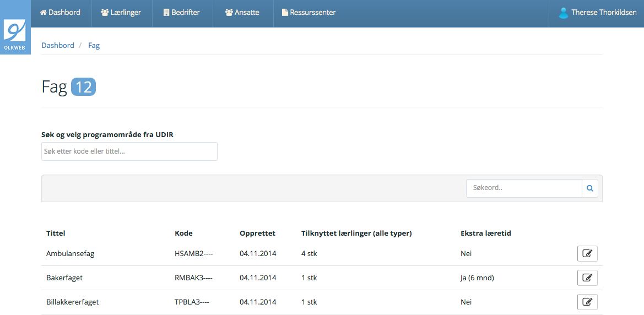Open the Bedrifter menu

click(x=182, y=13)
